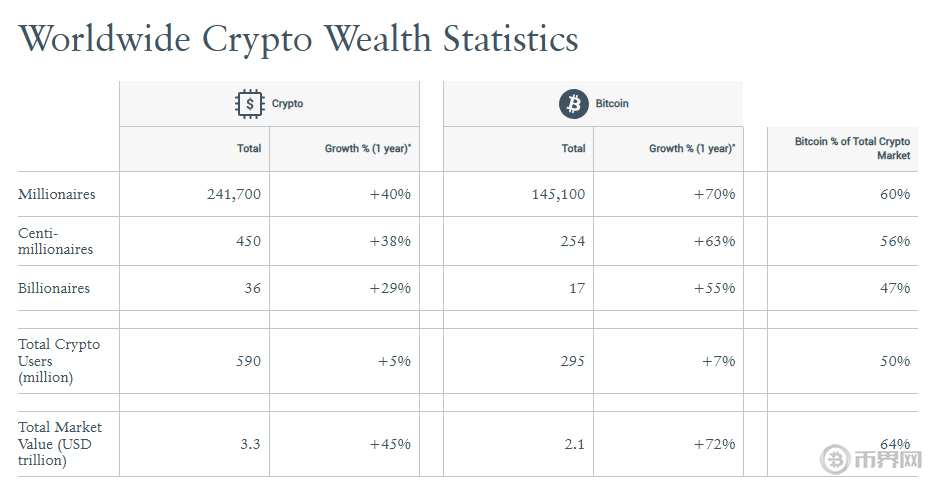Click the 590 total crypto users cell
Image resolution: width=933 pixels, height=487 pixels.
click(x=247, y=361)
